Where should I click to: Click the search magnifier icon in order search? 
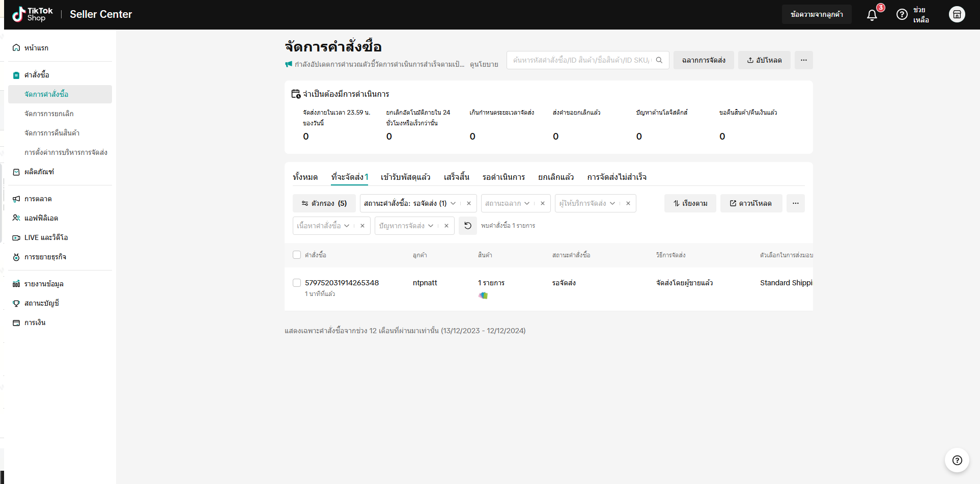659,60
